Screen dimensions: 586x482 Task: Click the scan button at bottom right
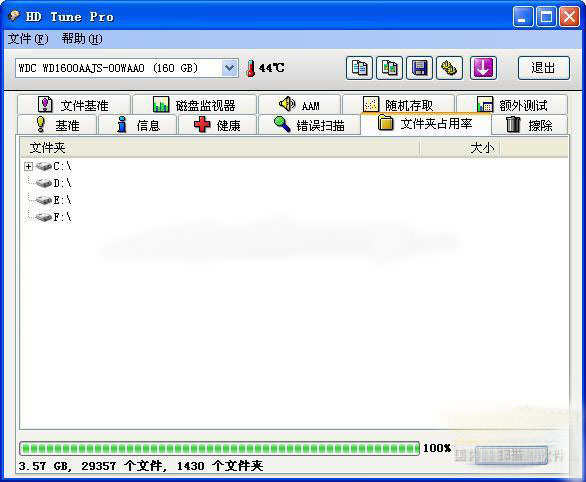click(x=511, y=455)
